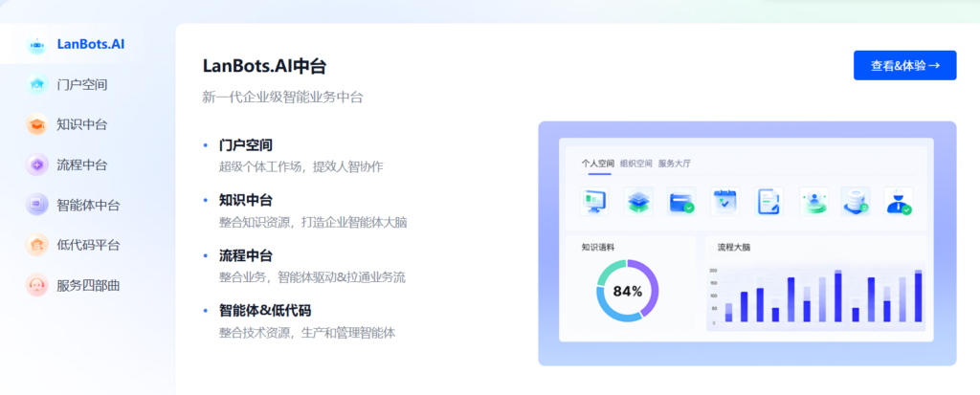The image size is (980, 395).
Task: Open 门户空间 via its sidebar icon
Action: coord(37,84)
